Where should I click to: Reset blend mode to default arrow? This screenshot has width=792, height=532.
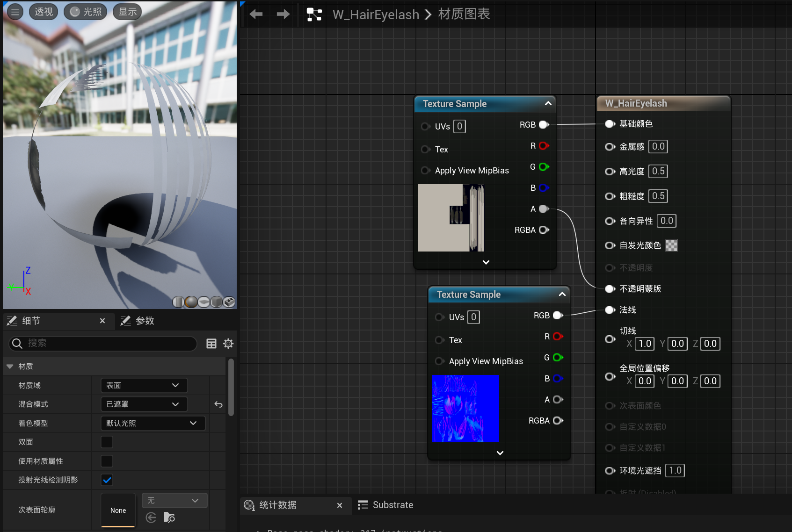pyautogui.click(x=218, y=404)
